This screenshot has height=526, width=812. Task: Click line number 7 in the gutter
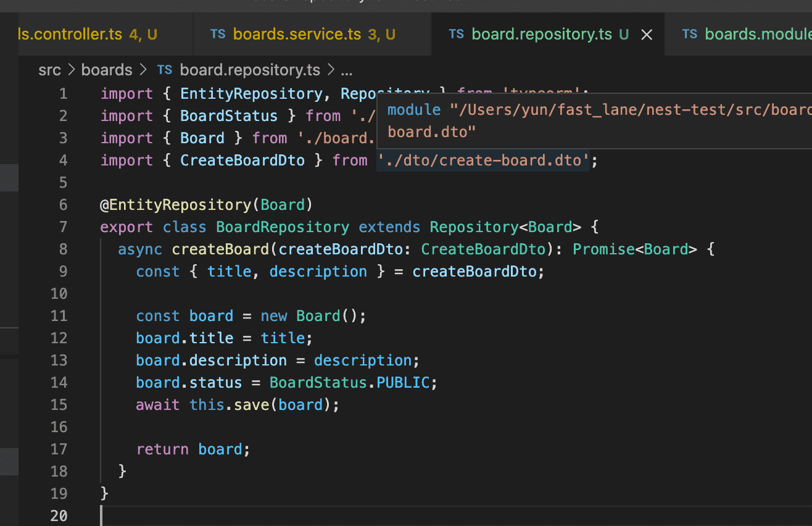click(x=62, y=227)
